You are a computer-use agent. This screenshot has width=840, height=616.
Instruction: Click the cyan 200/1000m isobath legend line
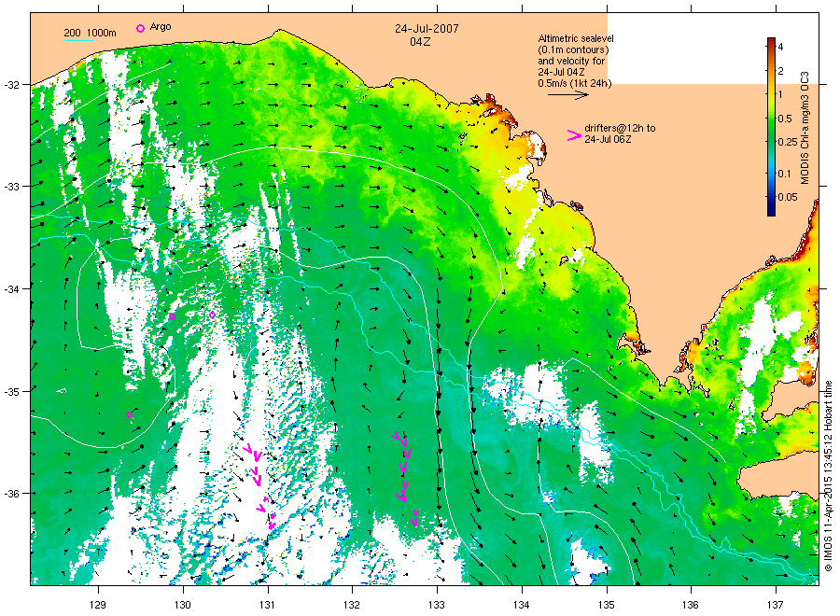(x=78, y=40)
